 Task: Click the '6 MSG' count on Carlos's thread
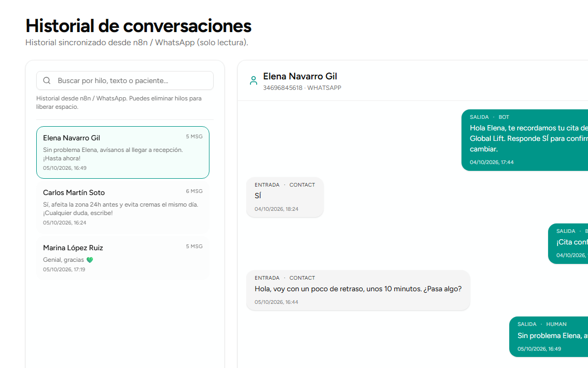(194, 191)
